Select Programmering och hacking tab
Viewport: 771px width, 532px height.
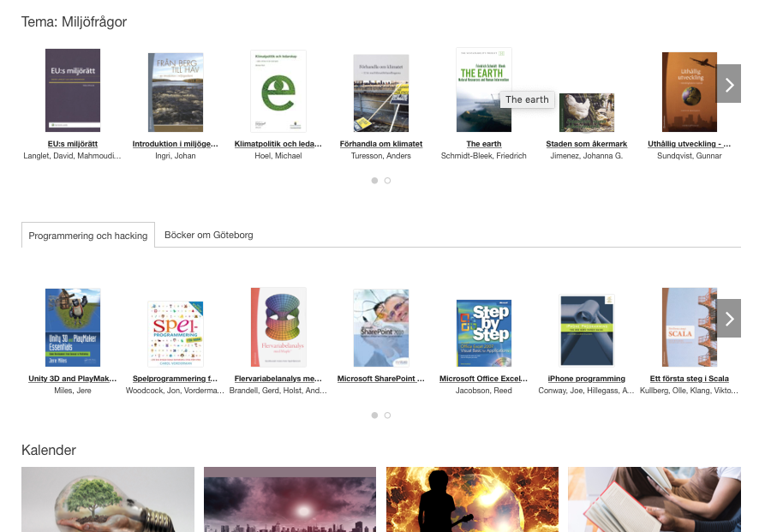(x=88, y=236)
